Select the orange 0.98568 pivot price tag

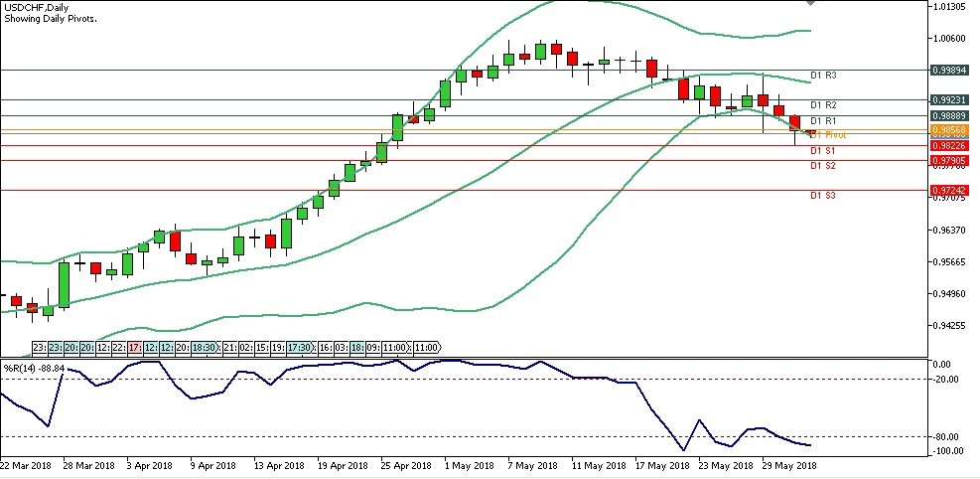click(x=950, y=130)
